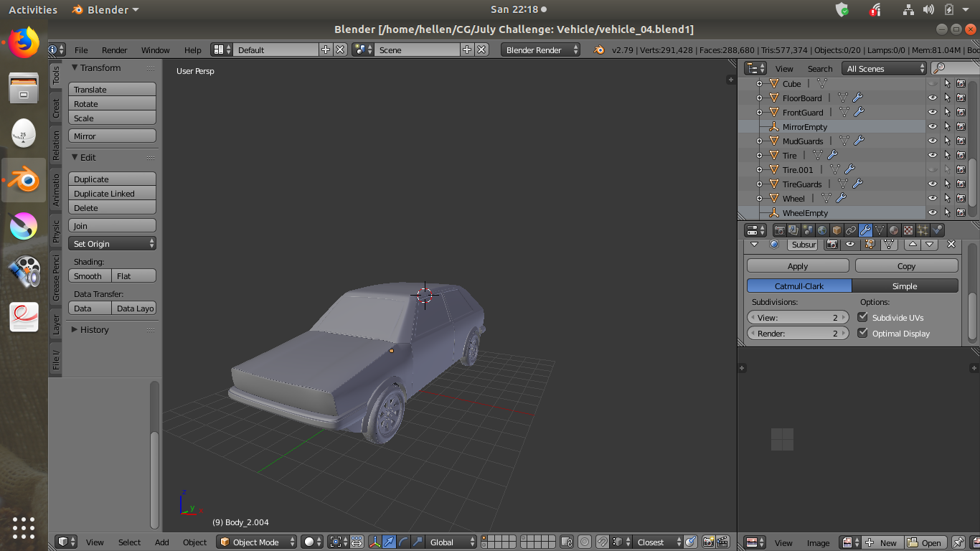Image resolution: width=980 pixels, height=551 pixels.
Task: Click the Apply modifier button
Action: [x=797, y=265]
